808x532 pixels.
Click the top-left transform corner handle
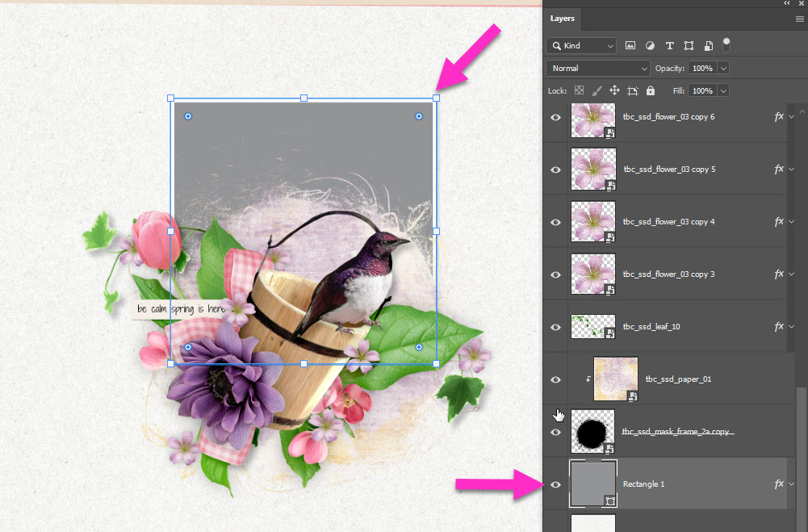(170, 98)
